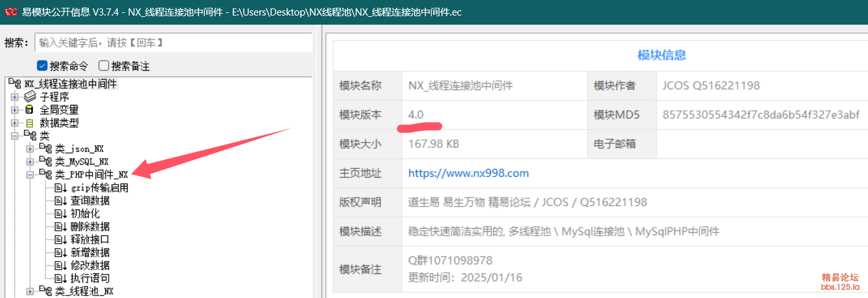Click the 查询数据 method icon
Screen dimensions: 868x298
[61, 201]
